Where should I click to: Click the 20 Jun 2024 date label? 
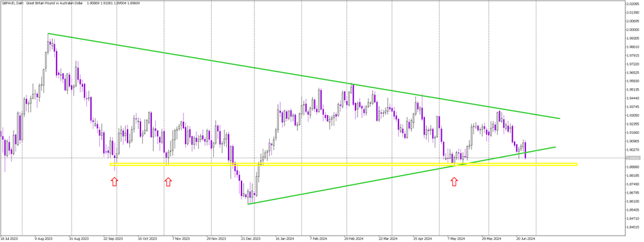click(x=526, y=238)
